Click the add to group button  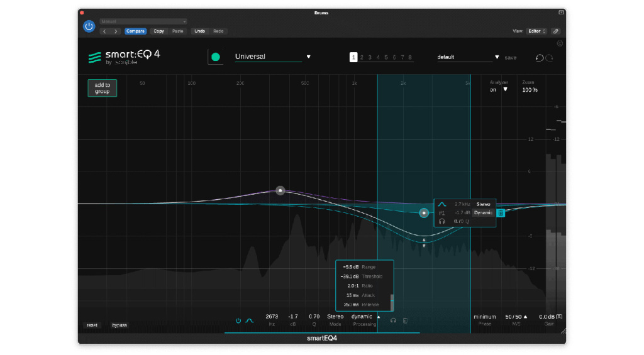pyautogui.click(x=103, y=88)
